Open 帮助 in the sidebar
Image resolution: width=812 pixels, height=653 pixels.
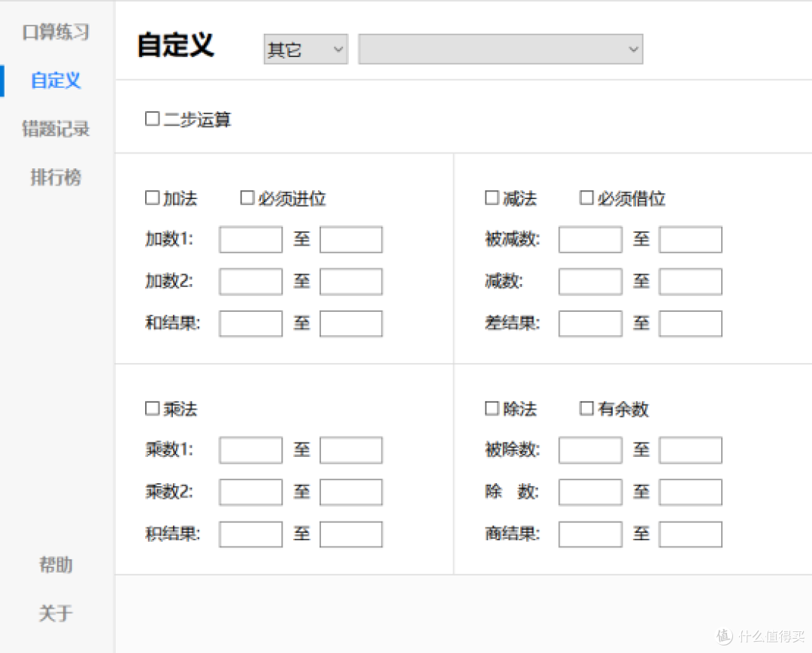[56, 564]
